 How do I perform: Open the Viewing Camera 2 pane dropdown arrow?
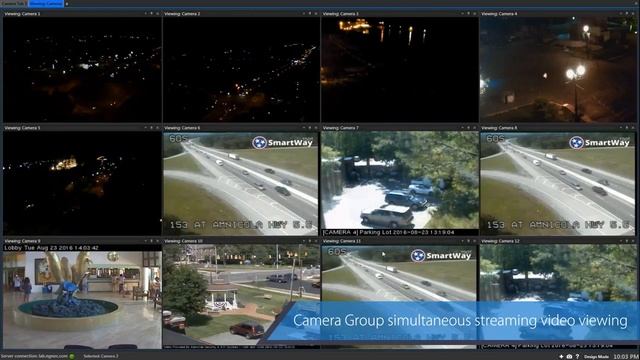pos(304,13)
